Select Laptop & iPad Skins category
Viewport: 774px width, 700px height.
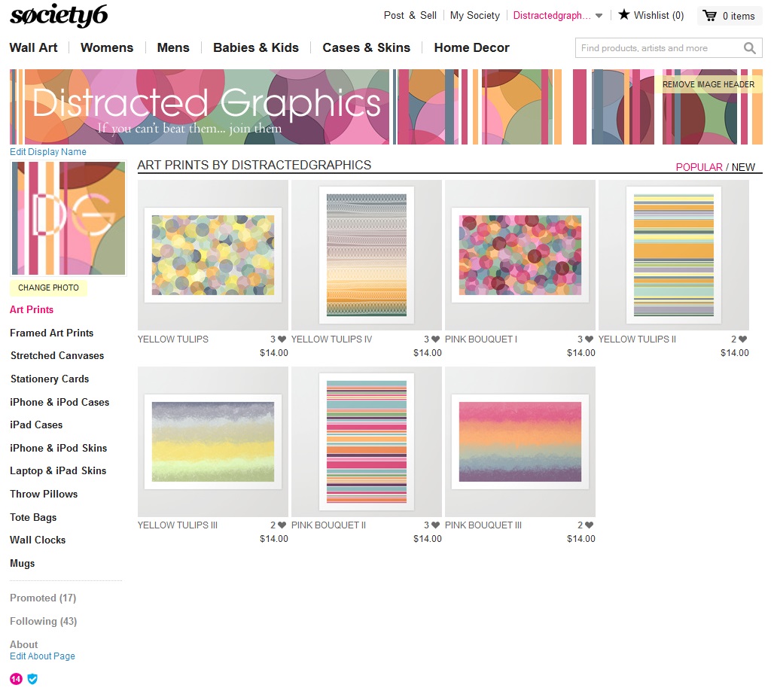[x=58, y=470]
